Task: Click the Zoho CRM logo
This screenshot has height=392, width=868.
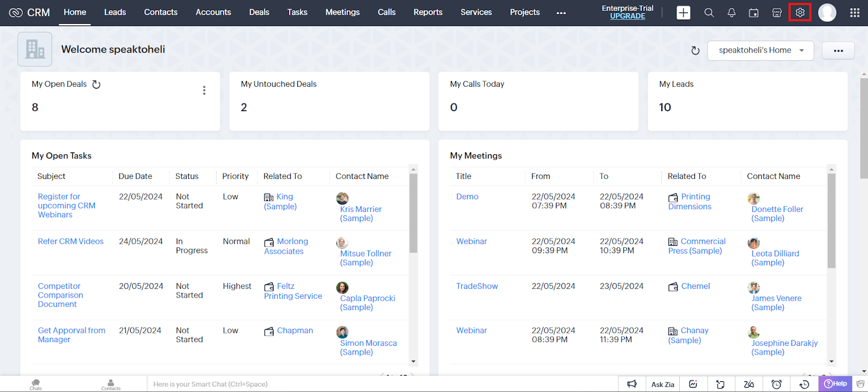Action: point(29,12)
